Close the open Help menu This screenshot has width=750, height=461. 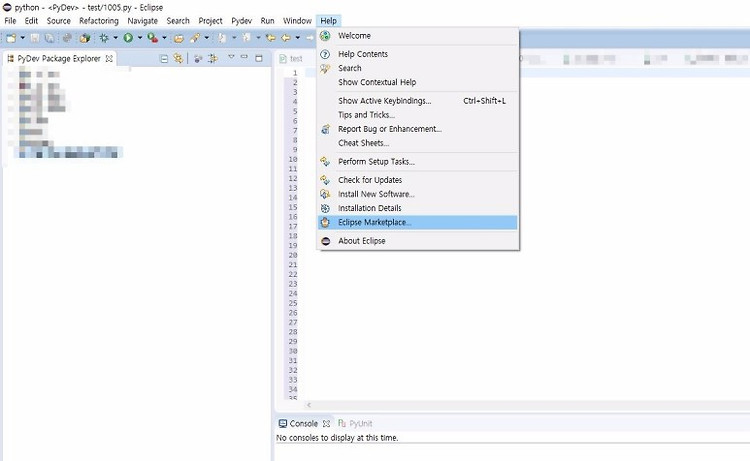click(x=329, y=21)
